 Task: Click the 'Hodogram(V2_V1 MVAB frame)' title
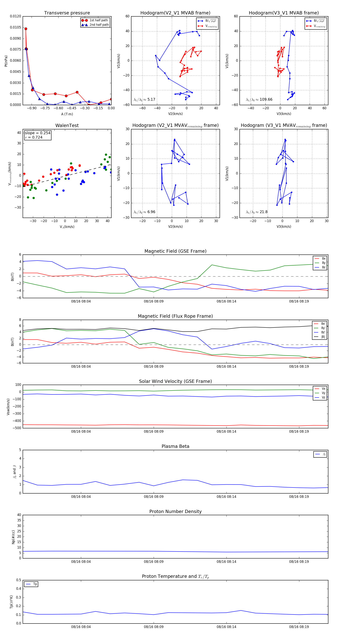click(x=175, y=13)
